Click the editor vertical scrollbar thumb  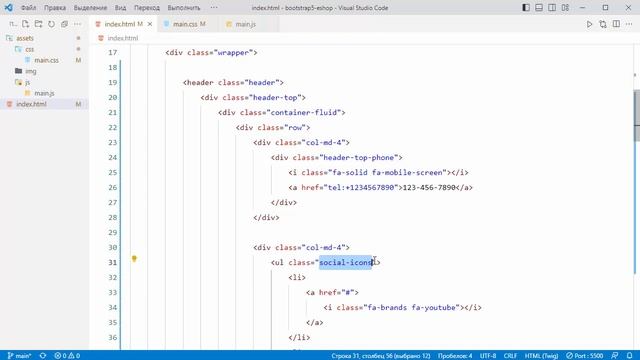(x=637, y=115)
